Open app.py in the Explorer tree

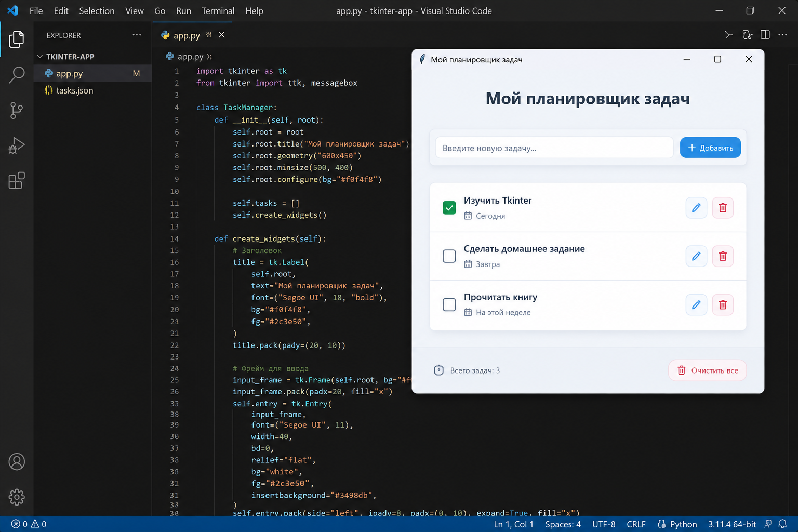click(93, 73)
